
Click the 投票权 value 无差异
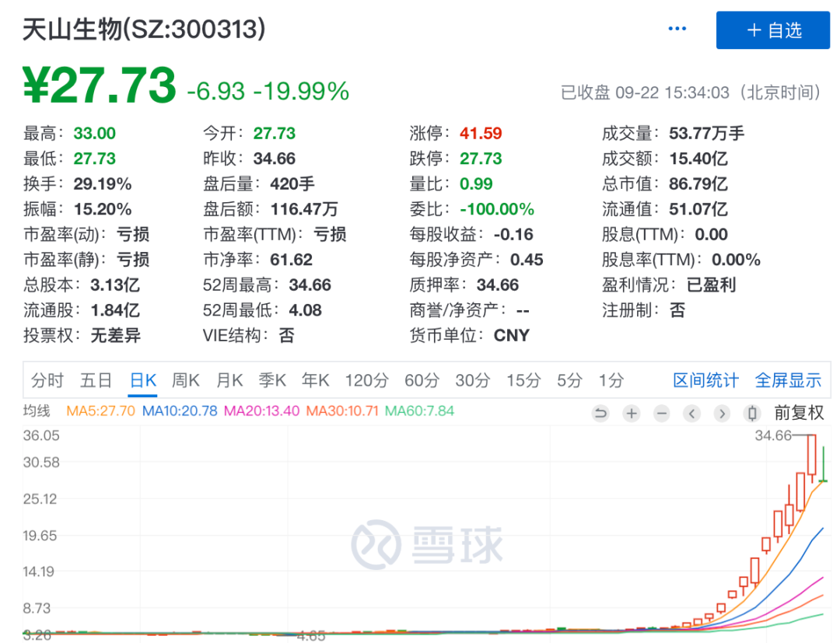click(x=115, y=336)
